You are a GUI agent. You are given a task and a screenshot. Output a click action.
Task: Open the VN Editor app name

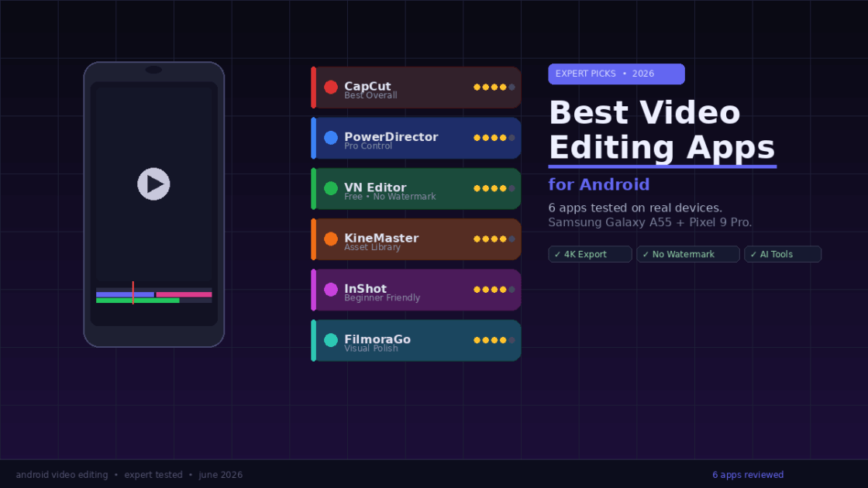[375, 187]
